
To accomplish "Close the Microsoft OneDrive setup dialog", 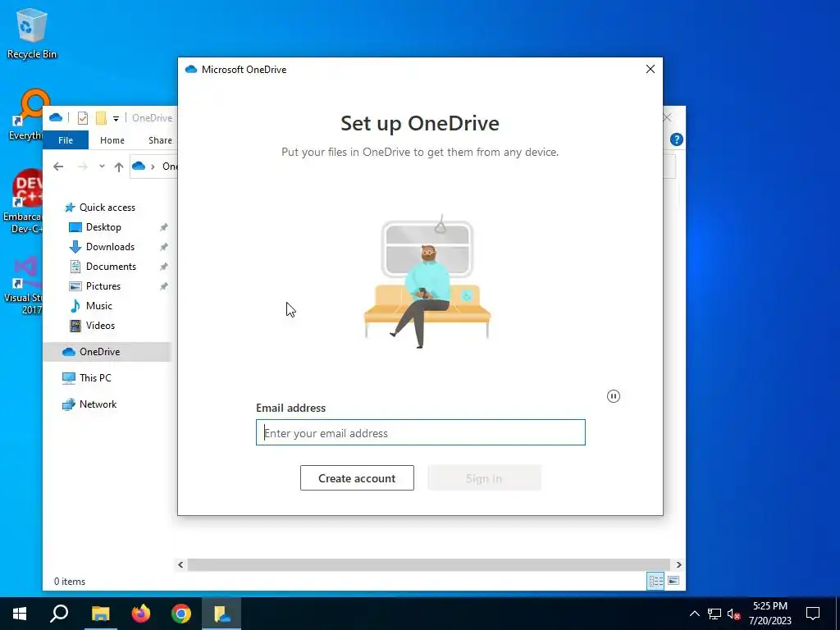I will (x=651, y=69).
